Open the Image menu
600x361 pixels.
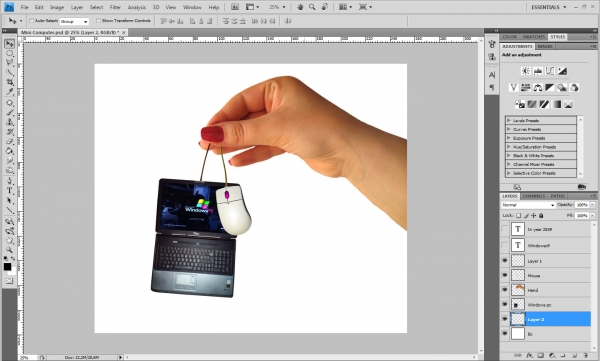pos(57,7)
